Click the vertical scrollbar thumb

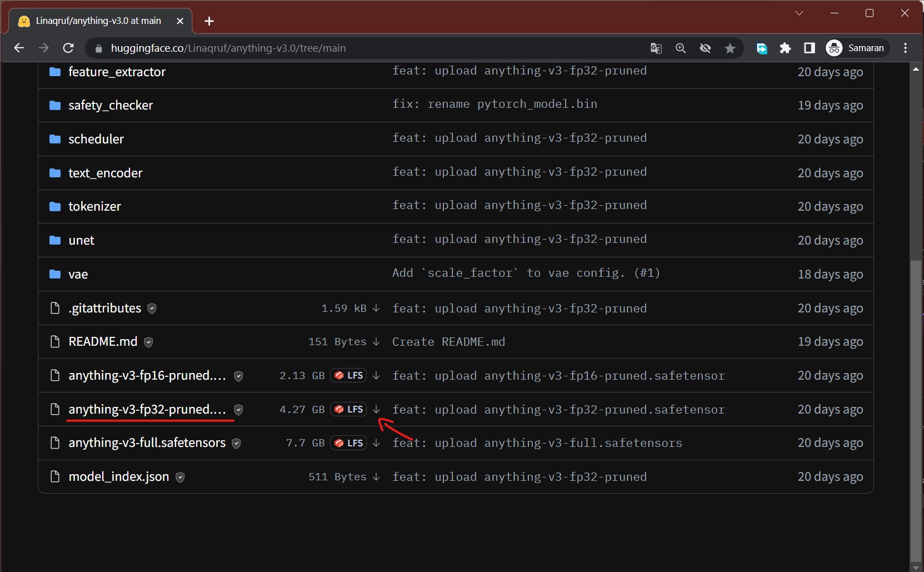(x=916, y=411)
